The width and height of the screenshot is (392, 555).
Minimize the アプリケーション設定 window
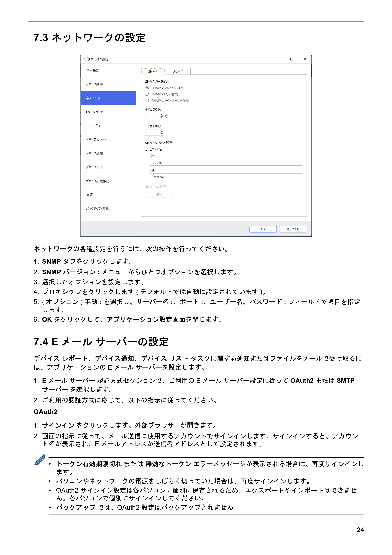coord(279,59)
